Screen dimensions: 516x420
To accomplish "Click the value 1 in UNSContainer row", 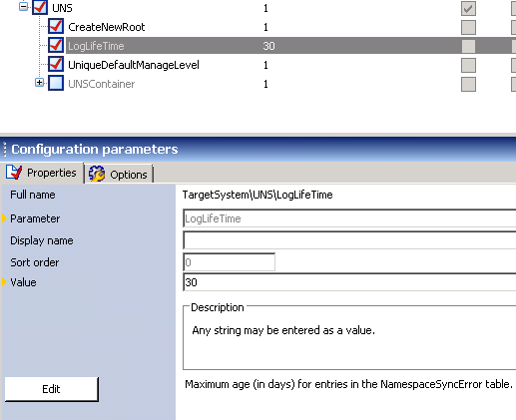I will click(x=265, y=84).
